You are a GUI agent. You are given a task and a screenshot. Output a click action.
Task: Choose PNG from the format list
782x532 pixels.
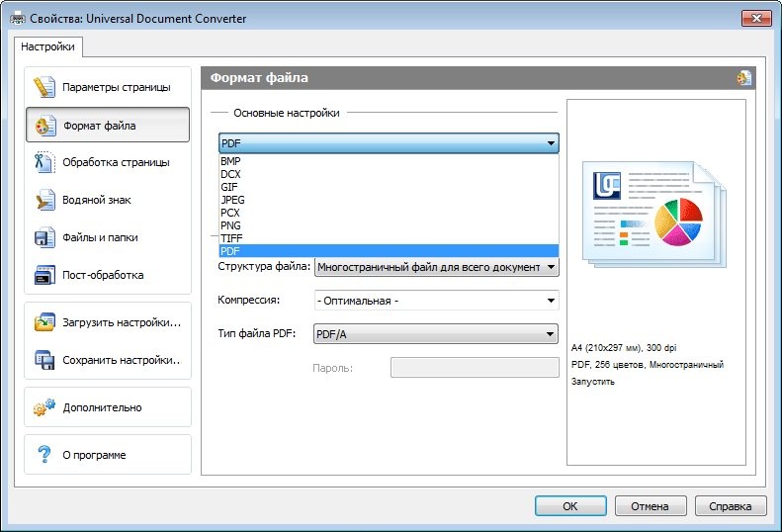pyautogui.click(x=389, y=225)
